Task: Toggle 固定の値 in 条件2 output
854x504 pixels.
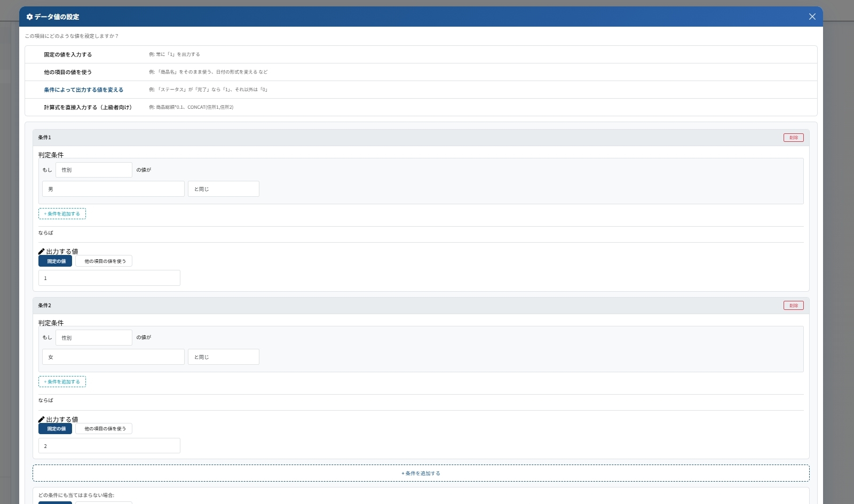Action: tap(55, 429)
